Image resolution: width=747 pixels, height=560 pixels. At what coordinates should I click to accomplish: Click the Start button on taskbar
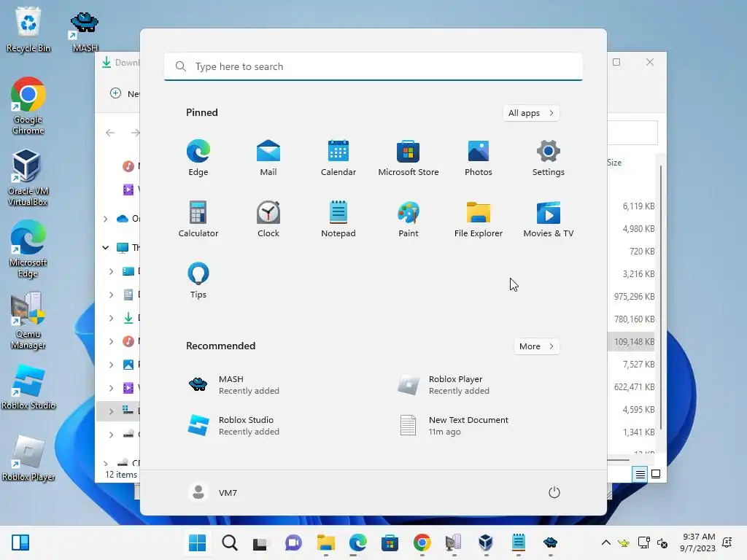pyautogui.click(x=197, y=542)
